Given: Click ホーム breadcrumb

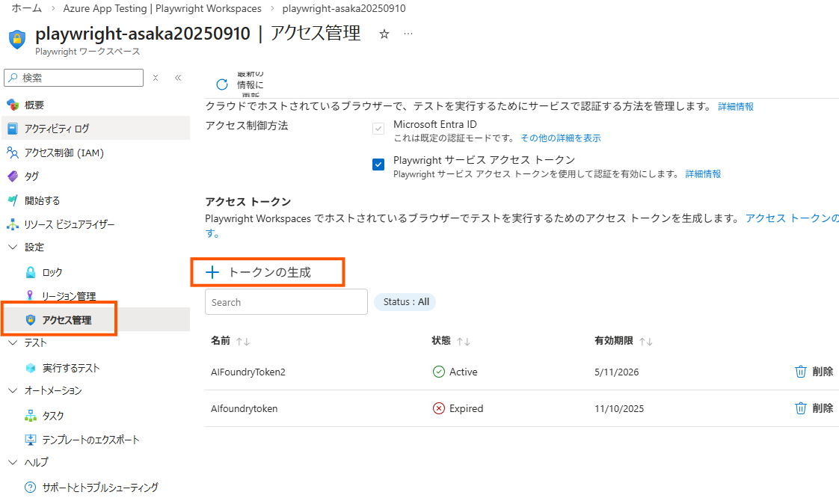Looking at the screenshot, I should click(x=27, y=8).
